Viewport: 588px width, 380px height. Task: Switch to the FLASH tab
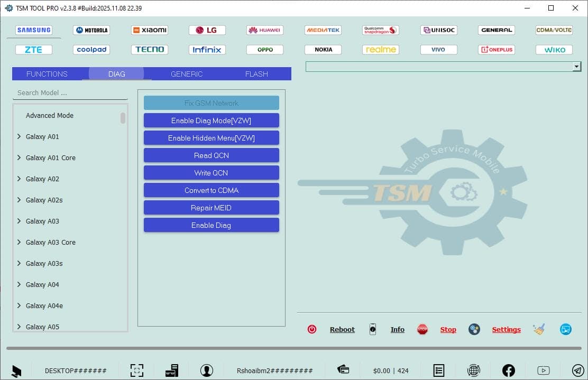[256, 74]
